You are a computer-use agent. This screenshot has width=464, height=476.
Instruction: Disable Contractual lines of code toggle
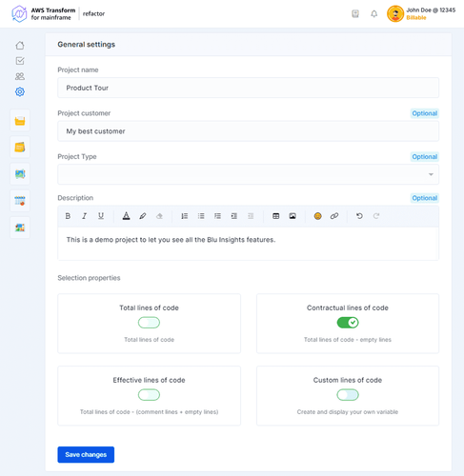tap(348, 323)
